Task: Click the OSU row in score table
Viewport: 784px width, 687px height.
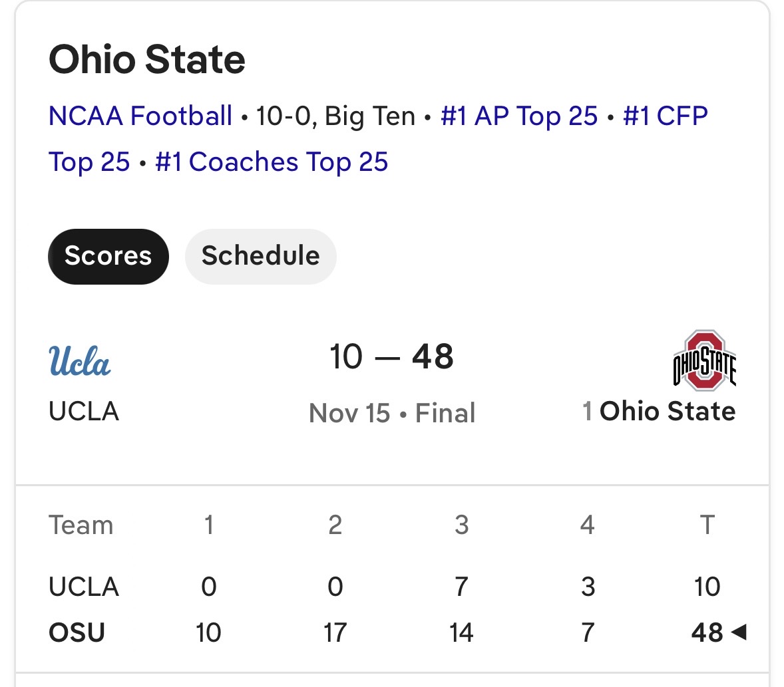Action: pyautogui.click(x=77, y=632)
